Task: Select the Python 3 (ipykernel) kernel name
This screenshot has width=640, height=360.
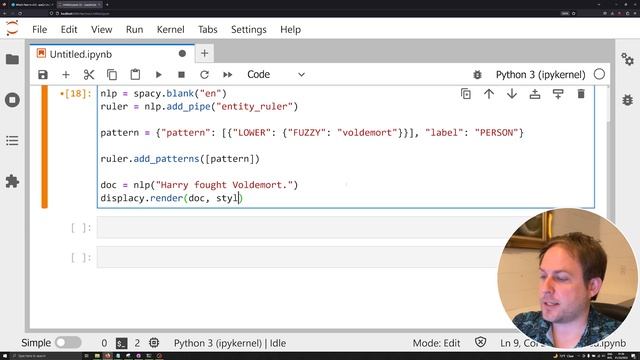Action: pos(540,75)
